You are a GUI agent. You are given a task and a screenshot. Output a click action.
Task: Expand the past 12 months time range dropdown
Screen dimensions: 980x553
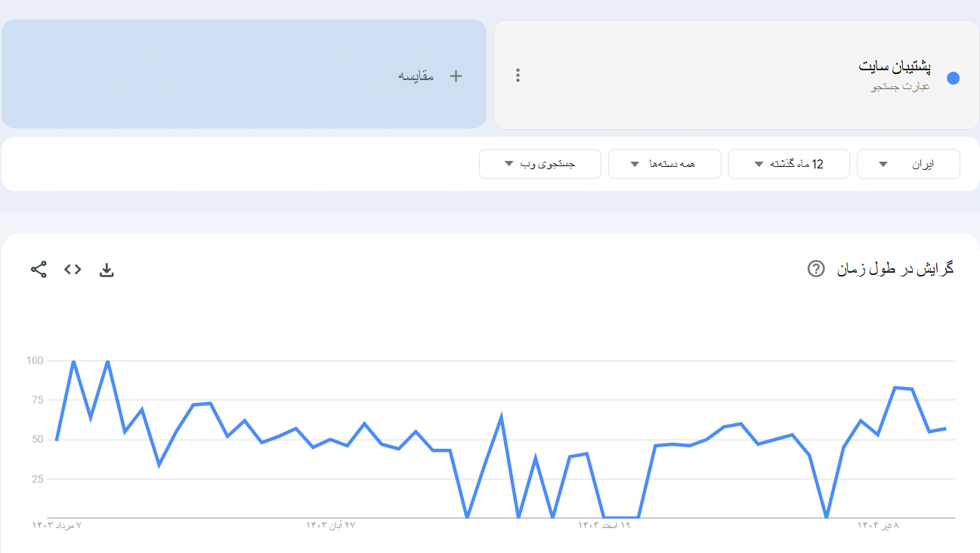point(789,164)
